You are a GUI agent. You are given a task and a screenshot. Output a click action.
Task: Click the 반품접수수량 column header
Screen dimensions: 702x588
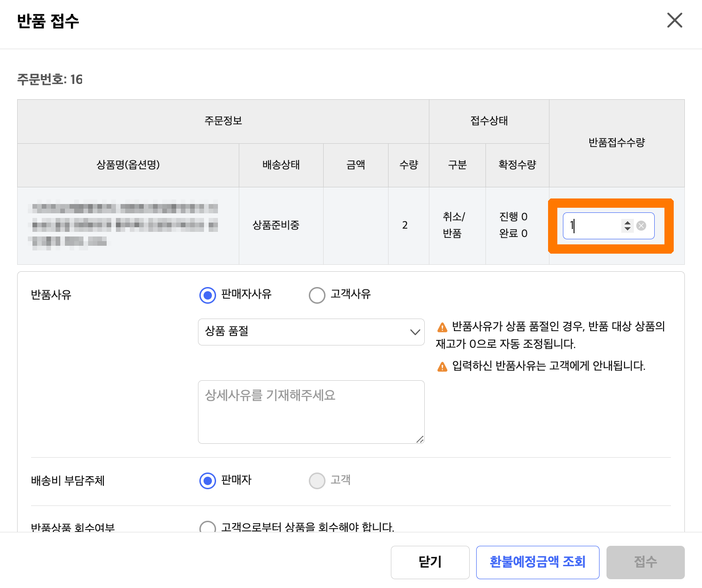tap(617, 143)
